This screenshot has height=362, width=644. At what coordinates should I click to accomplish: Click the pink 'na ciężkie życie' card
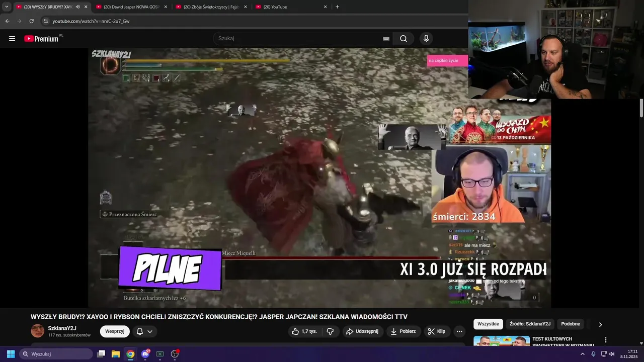448,61
